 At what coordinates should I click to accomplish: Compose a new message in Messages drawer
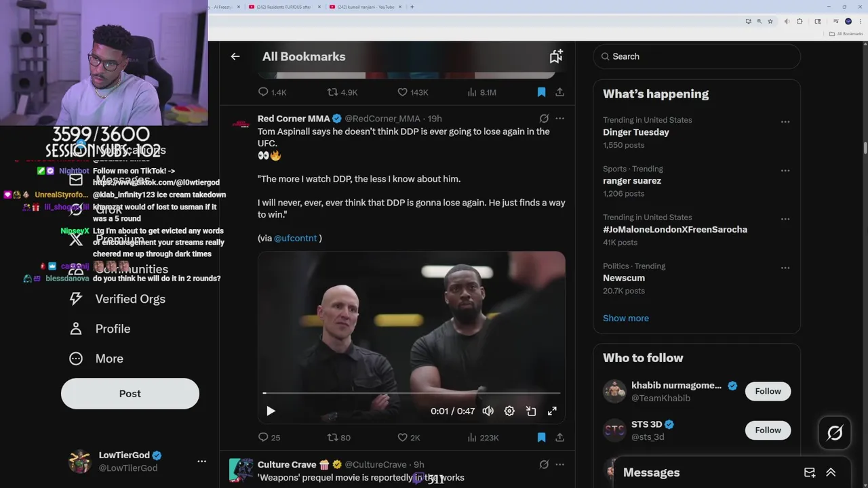click(x=810, y=472)
